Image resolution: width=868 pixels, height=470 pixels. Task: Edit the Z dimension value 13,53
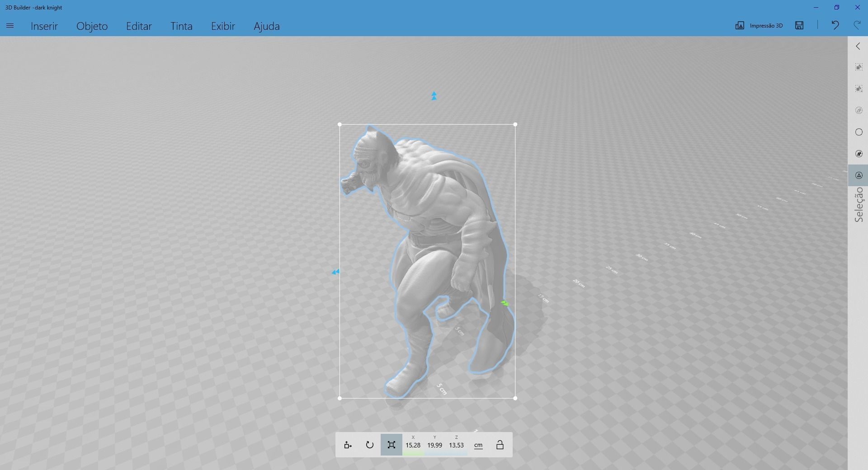(456, 445)
